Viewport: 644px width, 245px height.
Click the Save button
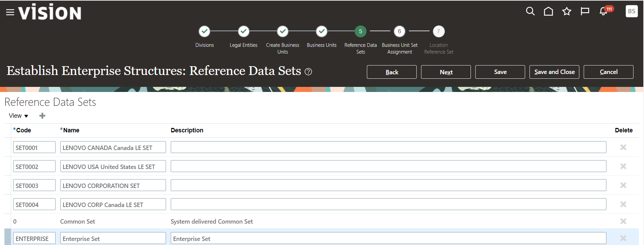[500, 72]
